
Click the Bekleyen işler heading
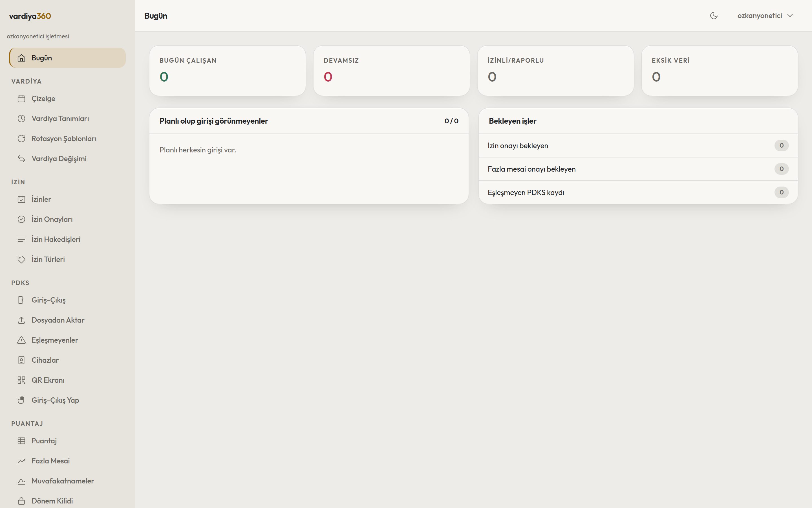coord(512,121)
